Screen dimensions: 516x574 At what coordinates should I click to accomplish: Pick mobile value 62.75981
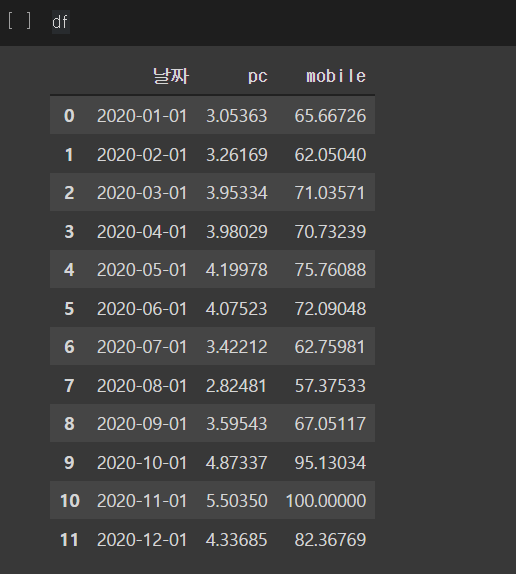330,347
